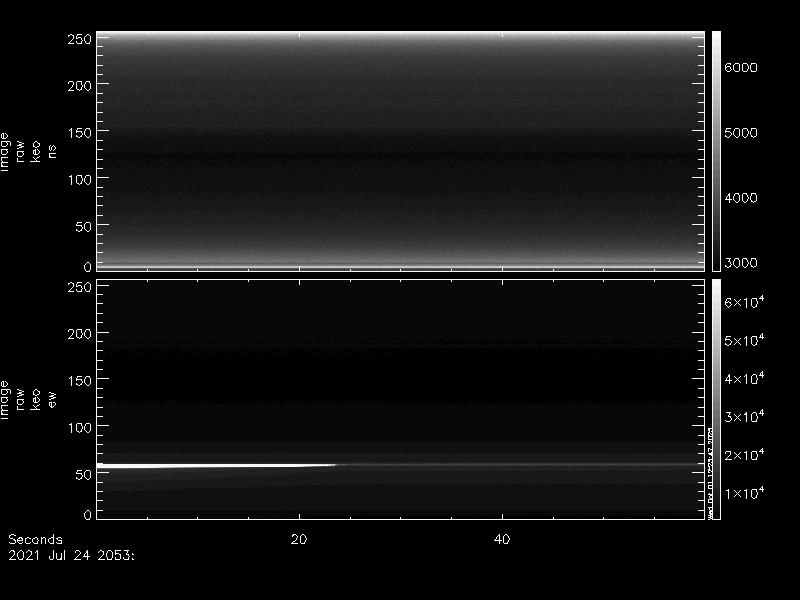This screenshot has width=800, height=600.
Task: Click the 3000 label on upper colorbar
Action: coord(741,263)
